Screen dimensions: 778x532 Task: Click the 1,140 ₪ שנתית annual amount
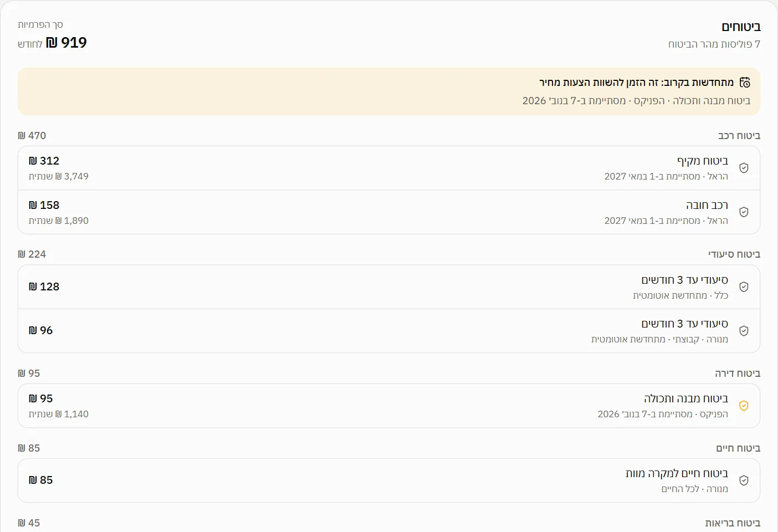[59, 414]
